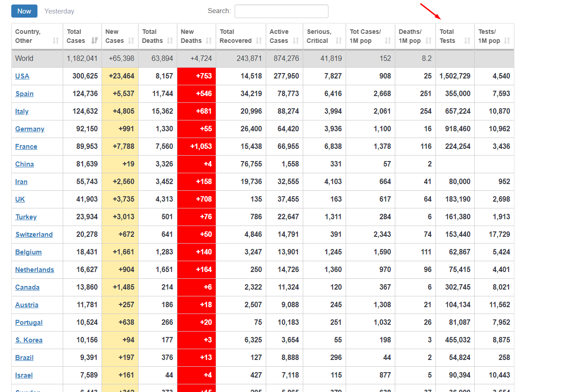Screen dimensions: 569x392
Task: Sort by Serious, Critical arrow icon
Action: tap(339, 41)
